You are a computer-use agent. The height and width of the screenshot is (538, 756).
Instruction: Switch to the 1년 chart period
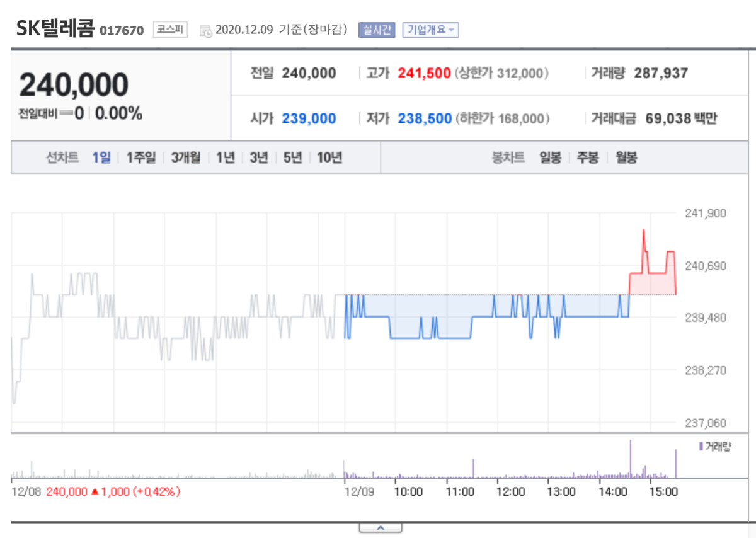[225, 157]
